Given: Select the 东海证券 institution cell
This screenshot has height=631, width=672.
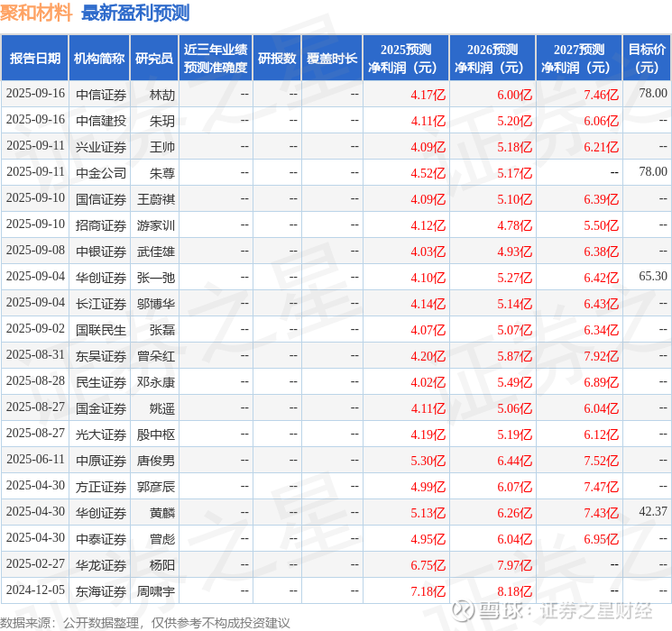Looking at the screenshot, I should click(x=101, y=591).
